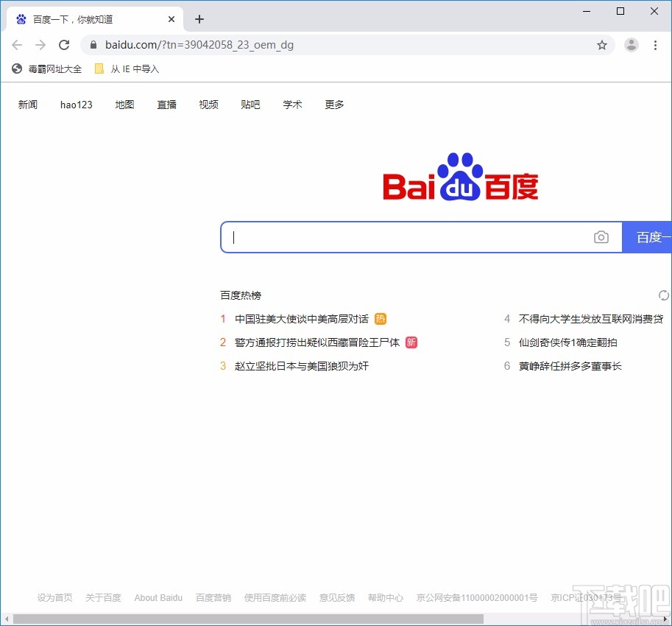672x626 pixels.
Task: Click the 意见反馈 footer link
Action: [336, 597]
